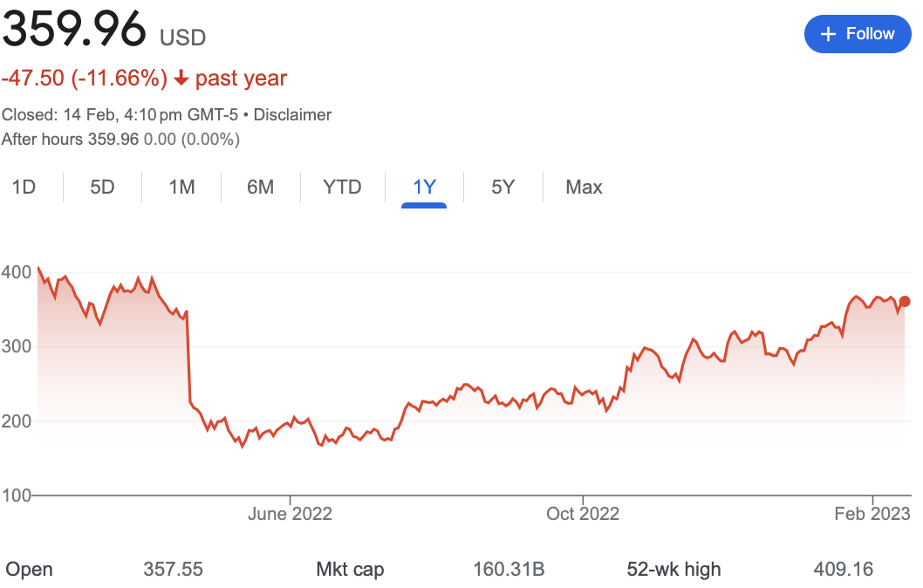Switch chart to YTD view
This screenshot has height=588, width=923.
(x=342, y=187)
